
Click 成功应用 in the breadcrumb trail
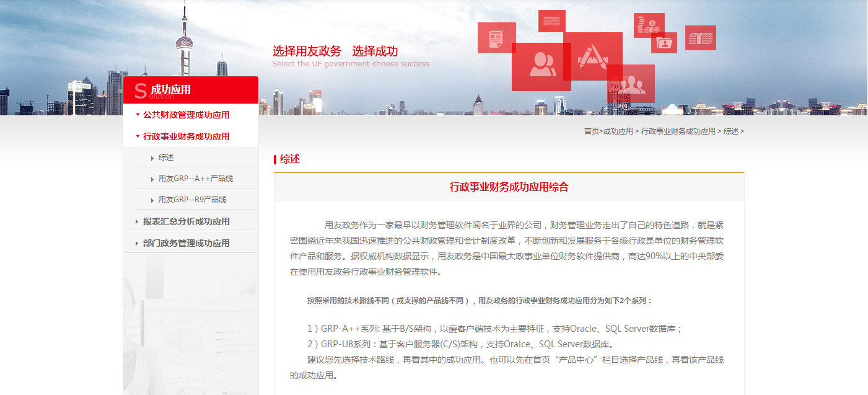coord(618,131)
